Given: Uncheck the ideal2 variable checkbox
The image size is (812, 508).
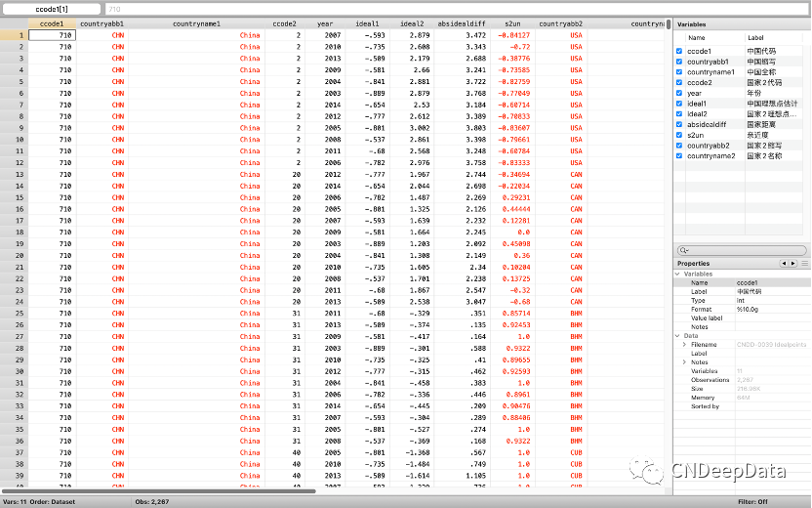Looking at the screenshot, I should point(679,113).
